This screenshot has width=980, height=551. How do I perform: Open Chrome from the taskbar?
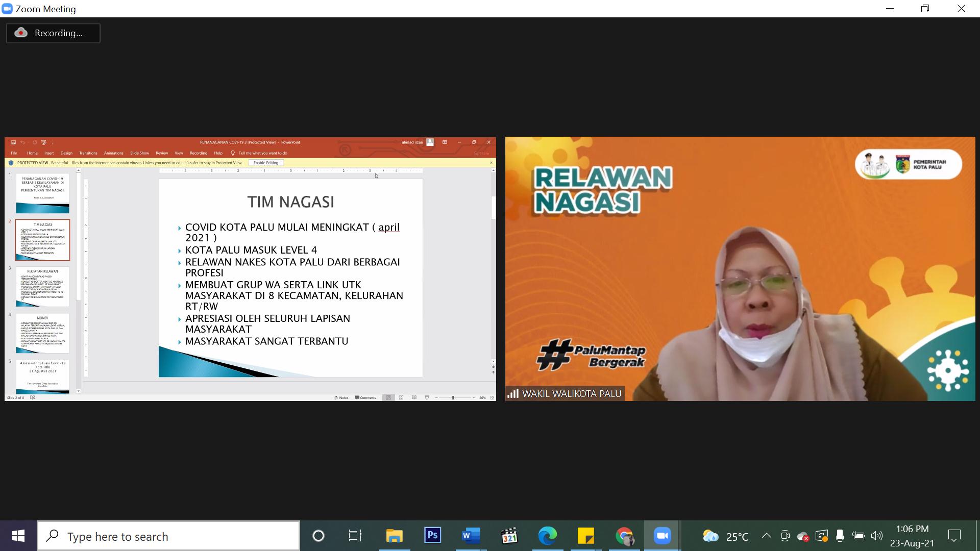[624, 536]
